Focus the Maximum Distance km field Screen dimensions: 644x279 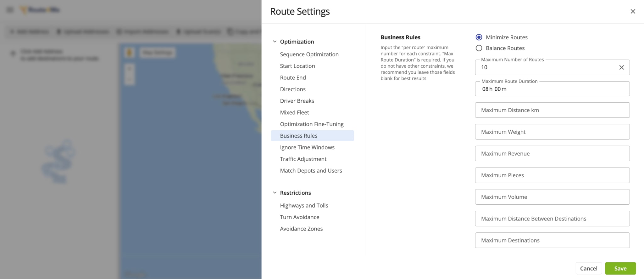(x=552, y=110)
